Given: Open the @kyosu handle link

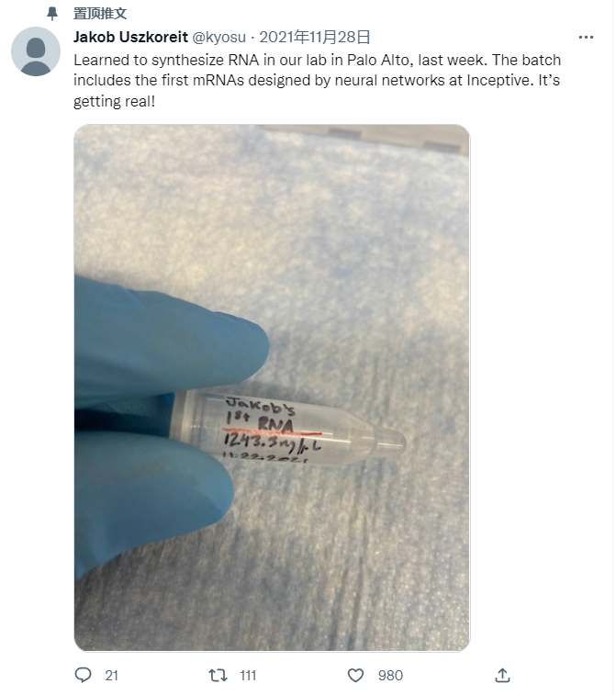Looking at the screenshot, I should pos(218,38).
